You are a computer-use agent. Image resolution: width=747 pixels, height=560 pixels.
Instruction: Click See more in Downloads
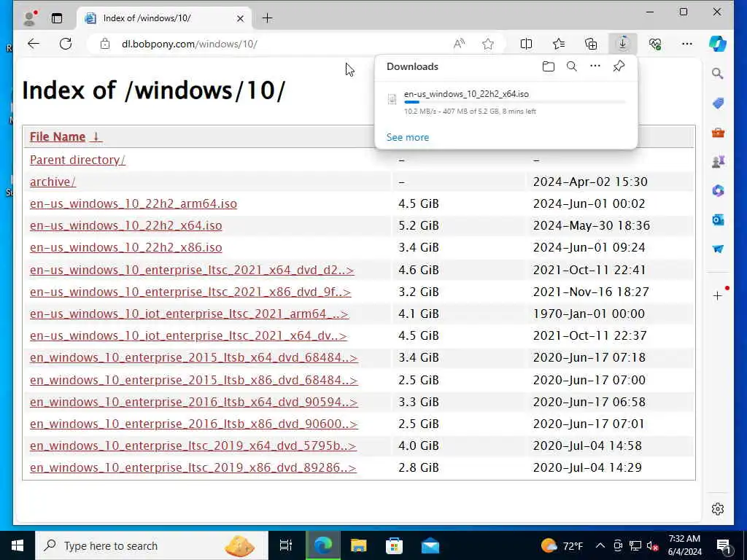coord(407,137)
